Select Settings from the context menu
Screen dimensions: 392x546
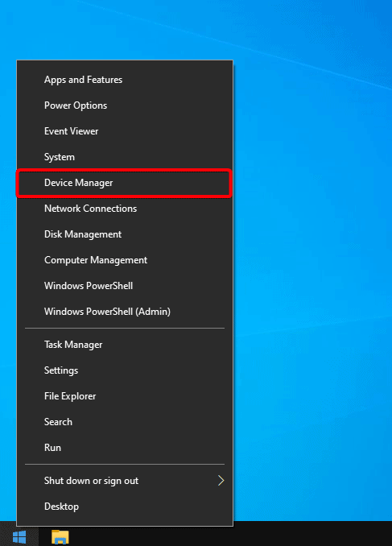pyautogui.click(x=125, y=370)
